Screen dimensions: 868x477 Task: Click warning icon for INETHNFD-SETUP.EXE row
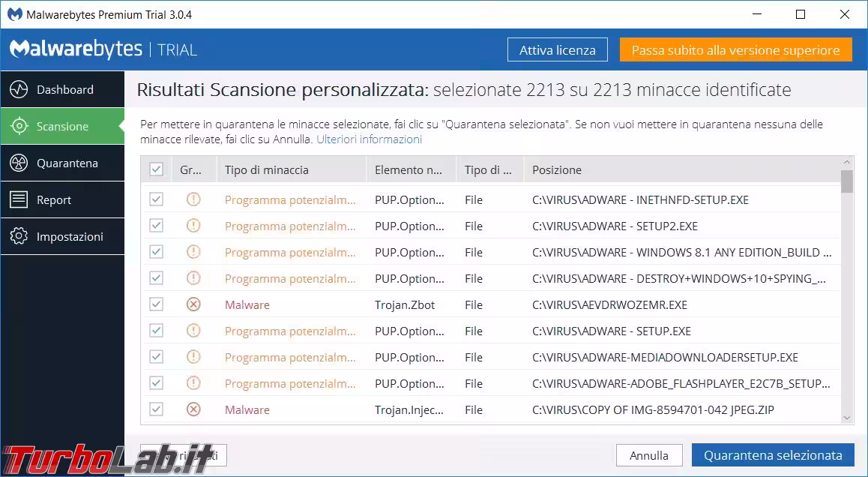193,200
